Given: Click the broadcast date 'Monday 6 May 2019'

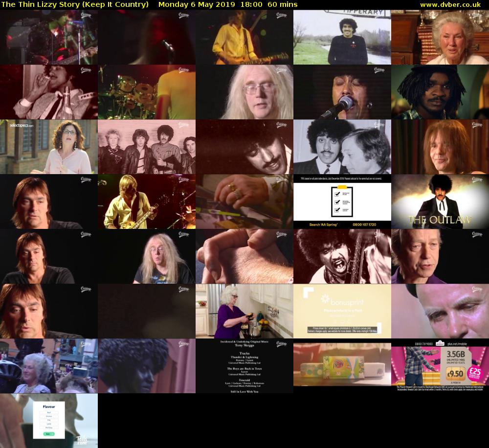Looking at the screenshot, I should pos(197,4).
